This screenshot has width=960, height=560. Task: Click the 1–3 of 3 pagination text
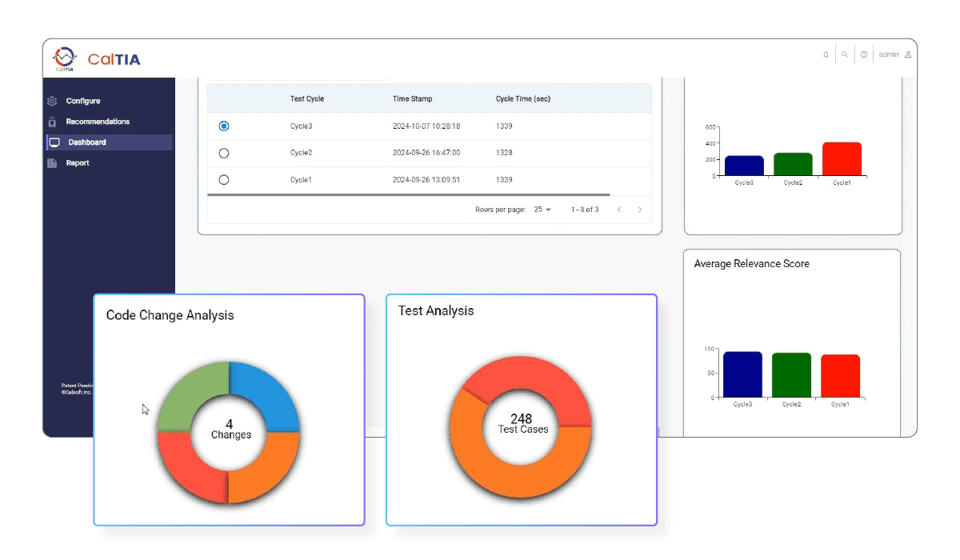coord(585,210)
